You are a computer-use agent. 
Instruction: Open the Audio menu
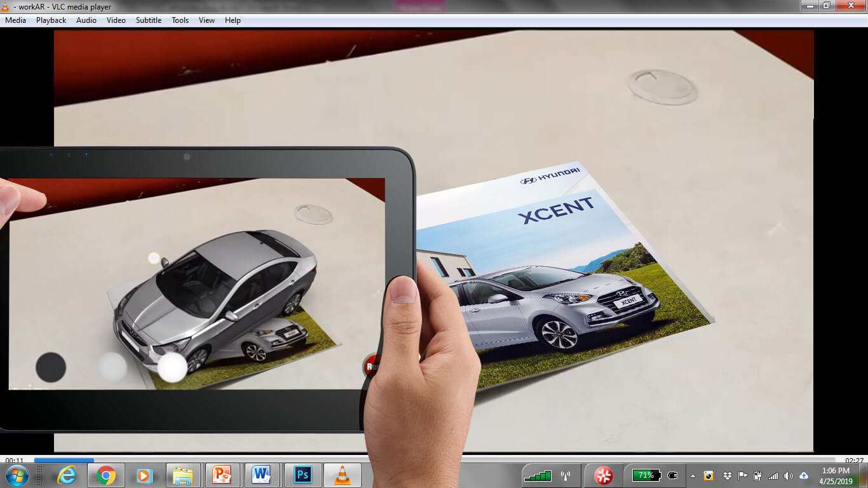click(x=86, y=20)
